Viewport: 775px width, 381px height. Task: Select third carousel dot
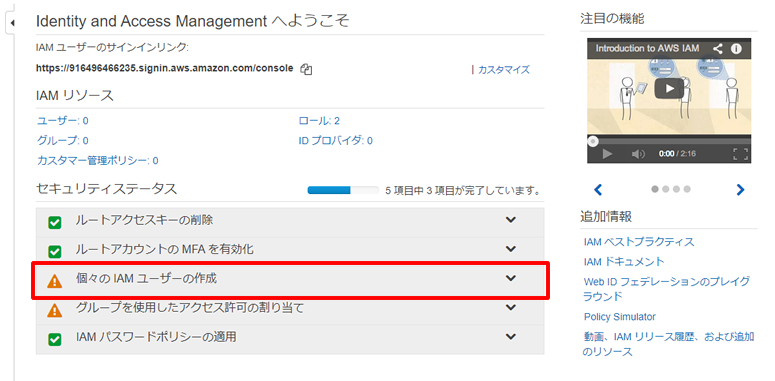(676, 189)
